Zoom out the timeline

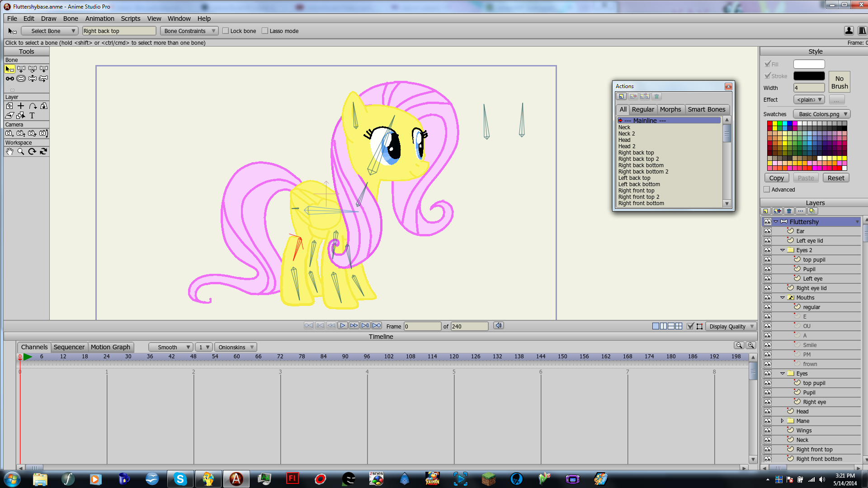[x=739, y=345]
